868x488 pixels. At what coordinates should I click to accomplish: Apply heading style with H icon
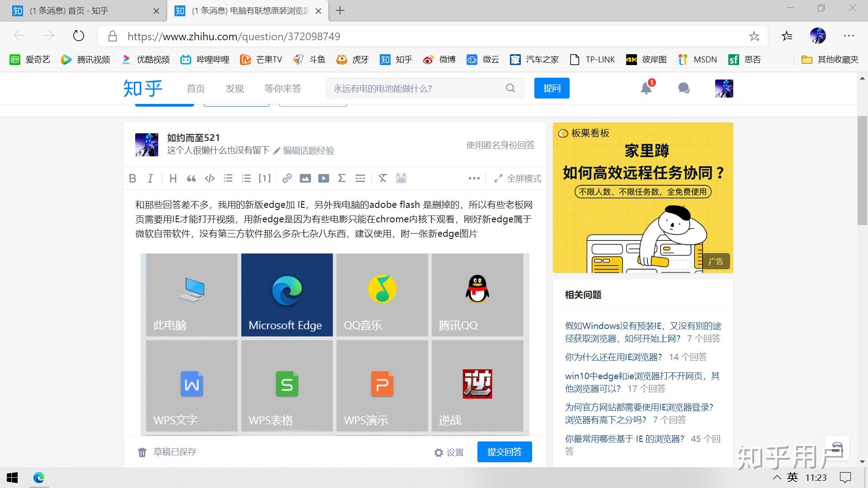pyautogui.click(x=173, y=178)
